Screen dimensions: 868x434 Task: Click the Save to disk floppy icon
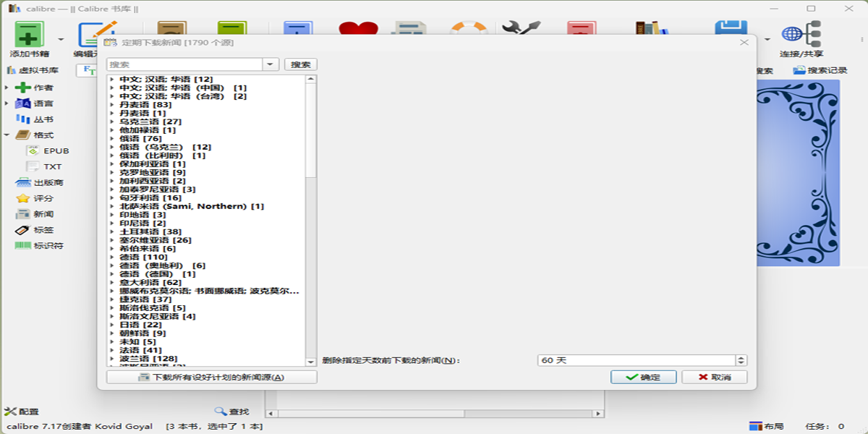731,28
